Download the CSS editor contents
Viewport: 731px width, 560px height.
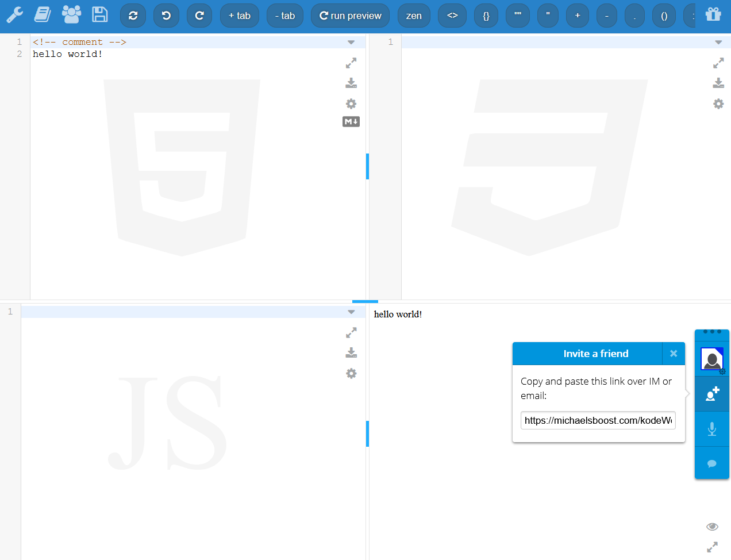pos(718,83)
